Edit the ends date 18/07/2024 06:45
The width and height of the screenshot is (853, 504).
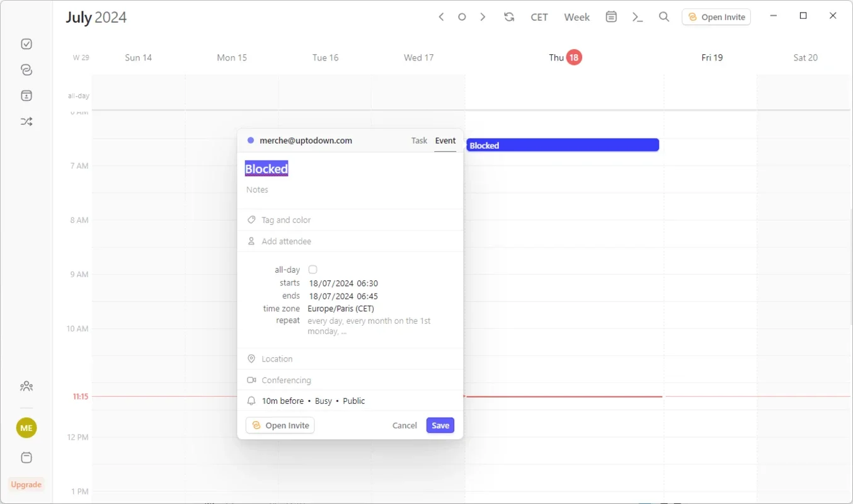[x=343, y=296]
